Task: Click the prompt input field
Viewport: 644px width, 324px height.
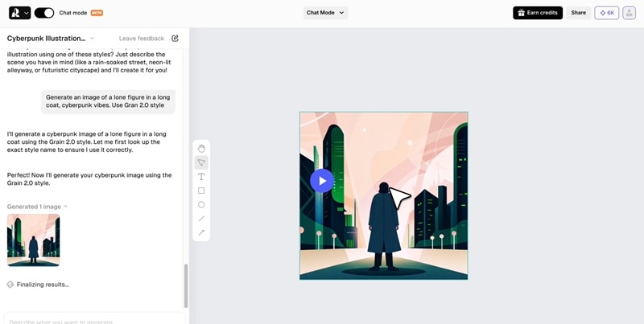Action: pyautogui.click(x=94, y=320)
